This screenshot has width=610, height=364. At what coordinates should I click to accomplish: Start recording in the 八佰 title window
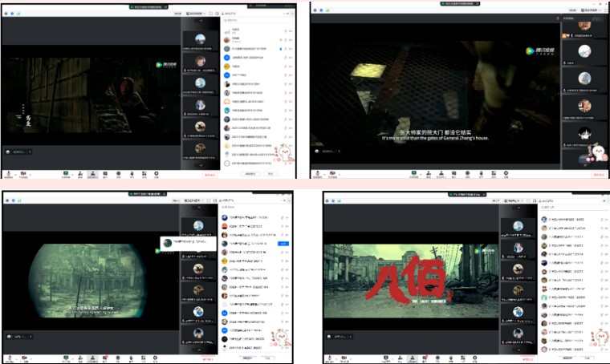437,358
